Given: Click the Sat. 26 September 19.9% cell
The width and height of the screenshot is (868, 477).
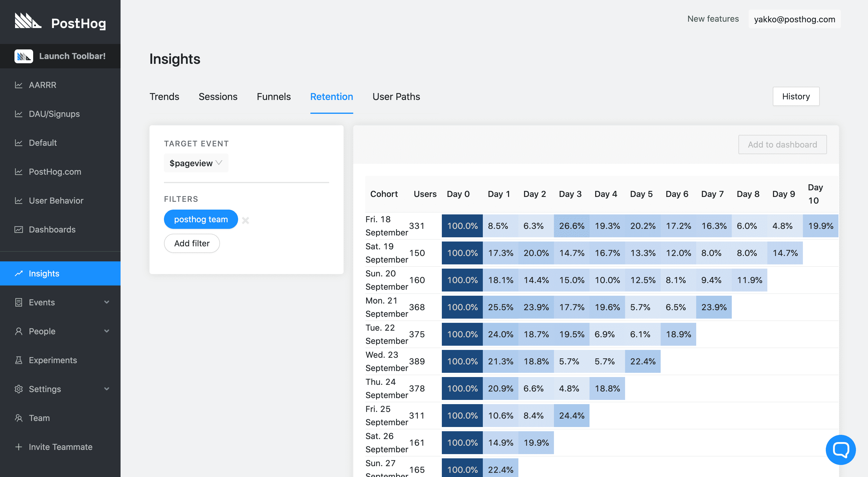Looking at the screenshot, I should [x=536, y=443].
